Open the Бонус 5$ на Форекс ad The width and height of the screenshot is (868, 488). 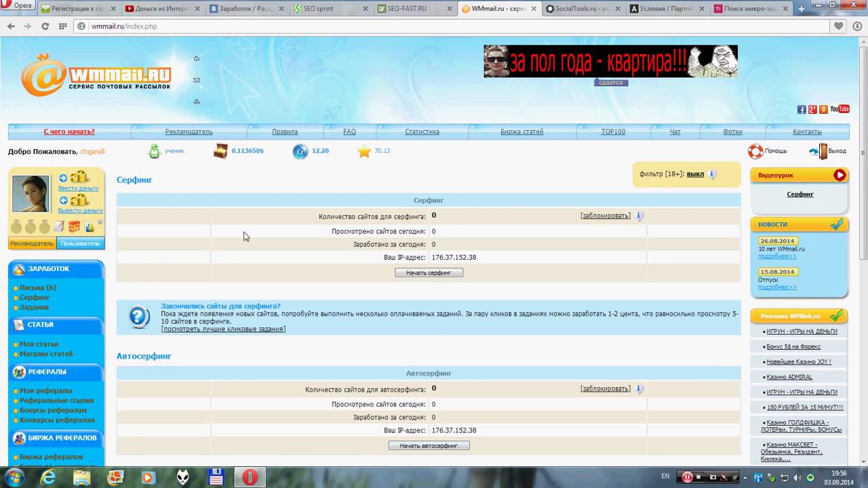[793, 346]
